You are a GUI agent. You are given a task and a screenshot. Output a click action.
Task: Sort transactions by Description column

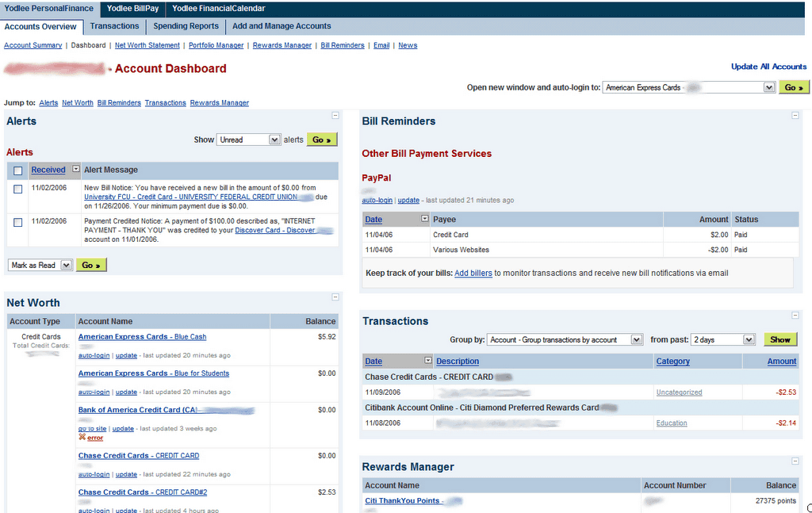coord(458,362)
